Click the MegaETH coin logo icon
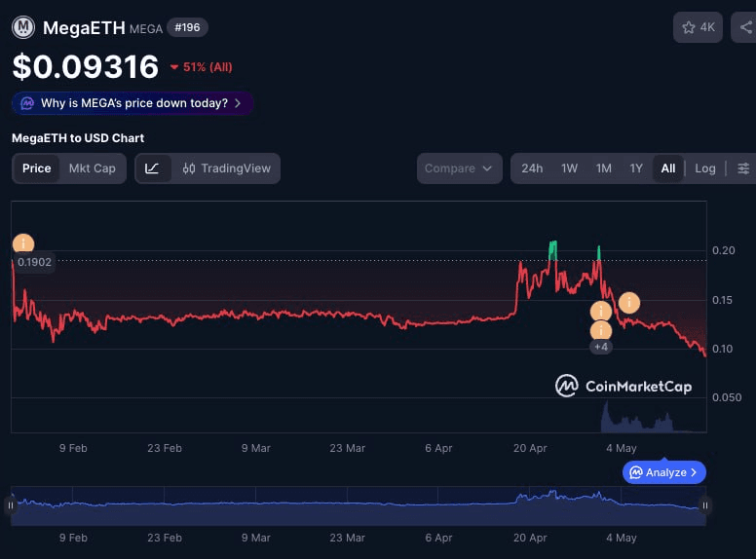This screenshot has height=559, width=756. coord(23,27)
